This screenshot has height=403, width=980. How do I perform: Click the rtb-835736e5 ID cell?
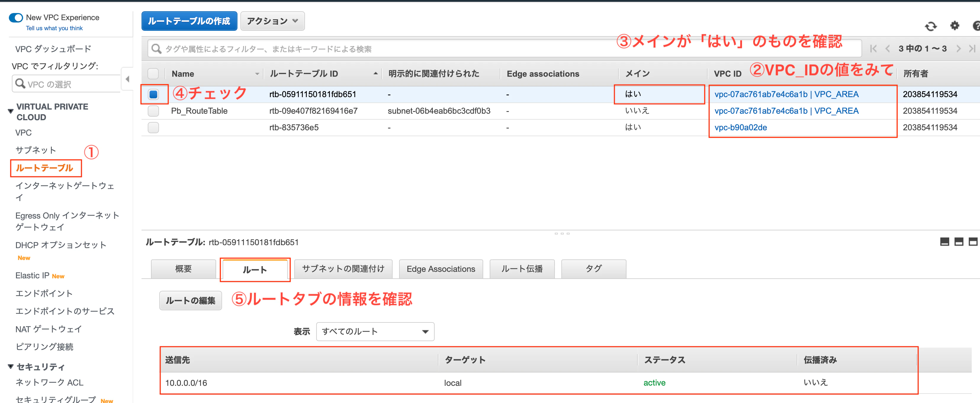[294, 128]
